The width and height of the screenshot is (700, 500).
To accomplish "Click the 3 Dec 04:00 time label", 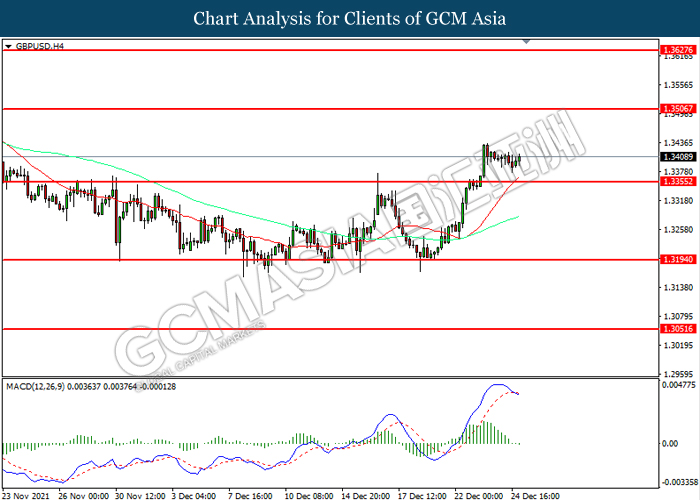I will pos(194,496).
